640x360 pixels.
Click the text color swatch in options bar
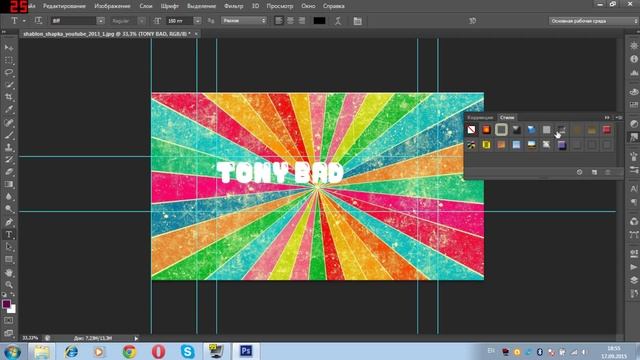pos(319,20)
